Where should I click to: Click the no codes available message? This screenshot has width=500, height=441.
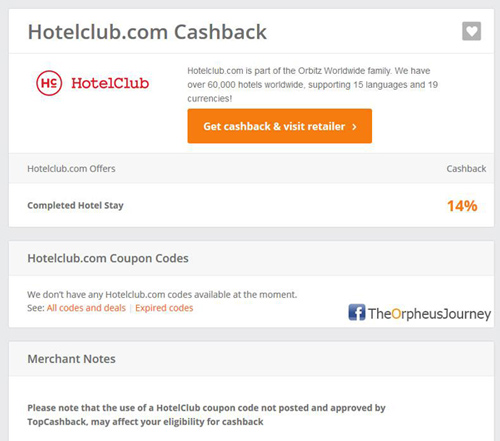click(x=162, y=295)
